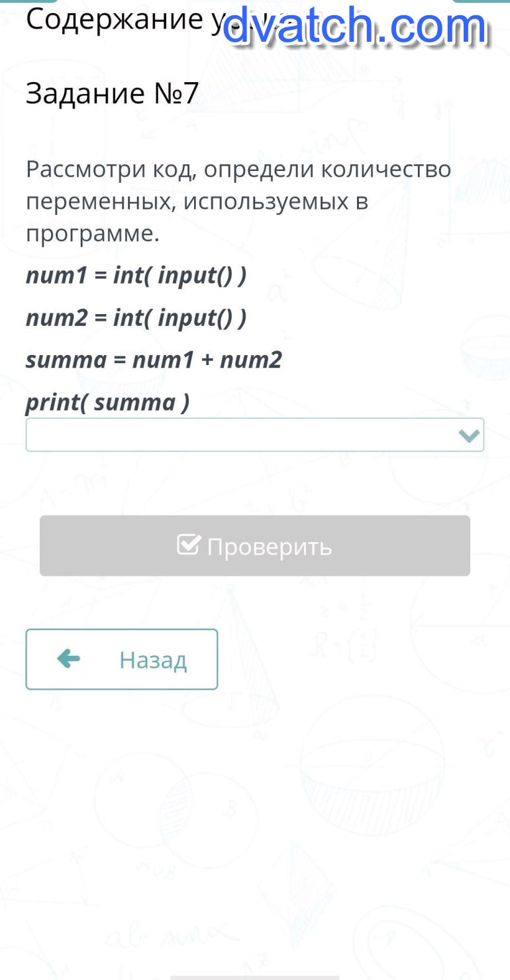Click the teal bar at top-right corner
The height and width of the screenshot is (980, 510).
tap(480, 1)
